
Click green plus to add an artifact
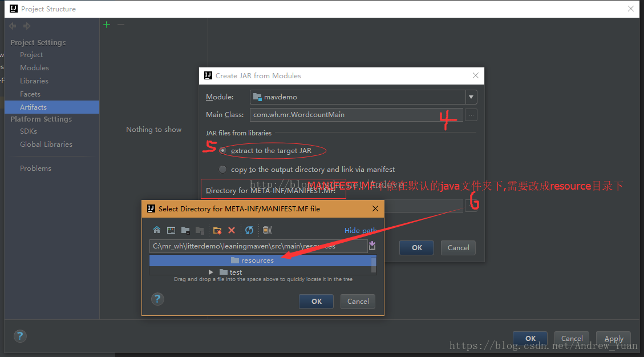pos(107,25)
